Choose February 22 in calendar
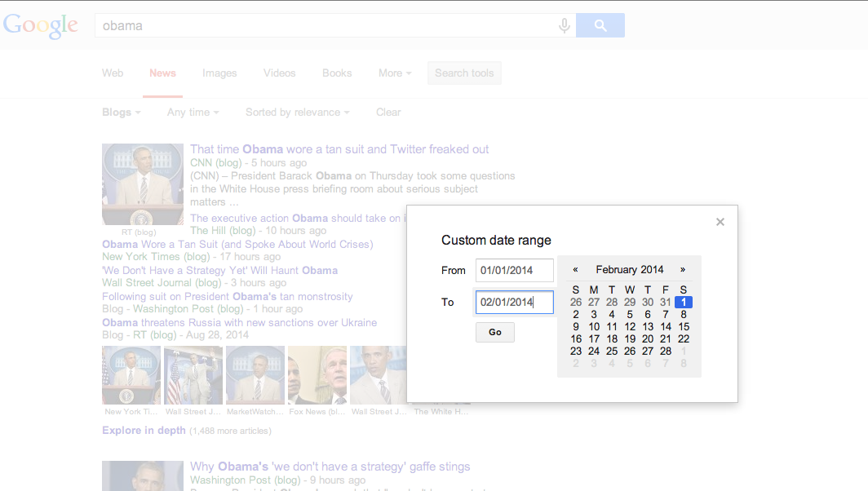This screenshot has height=491, width=868. [684, 338]
